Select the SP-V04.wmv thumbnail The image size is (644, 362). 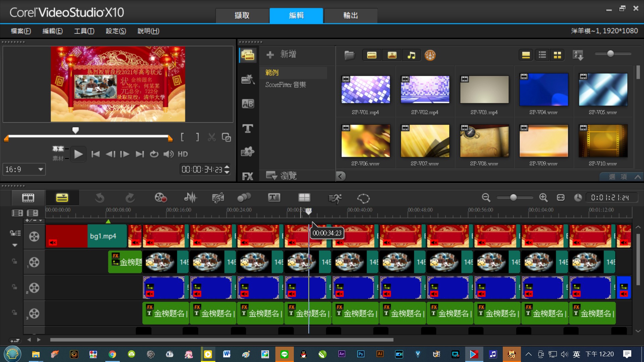(x=544, y=89)
